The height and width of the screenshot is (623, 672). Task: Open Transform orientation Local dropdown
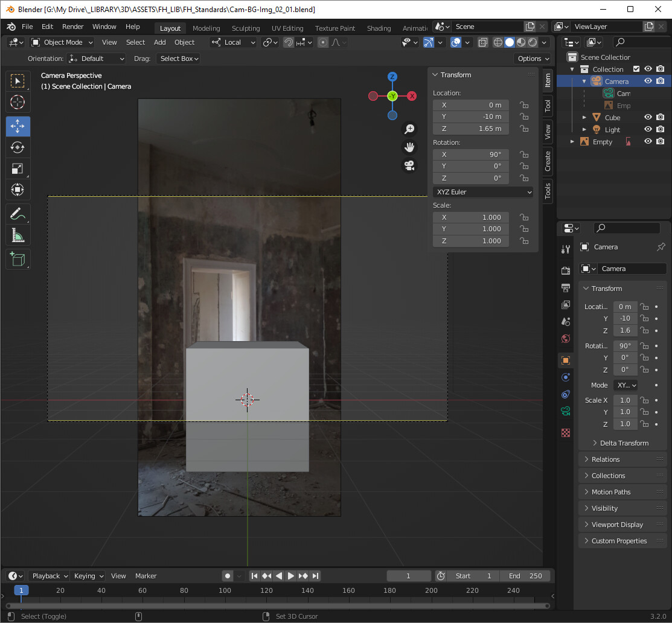tap(233, 42)
